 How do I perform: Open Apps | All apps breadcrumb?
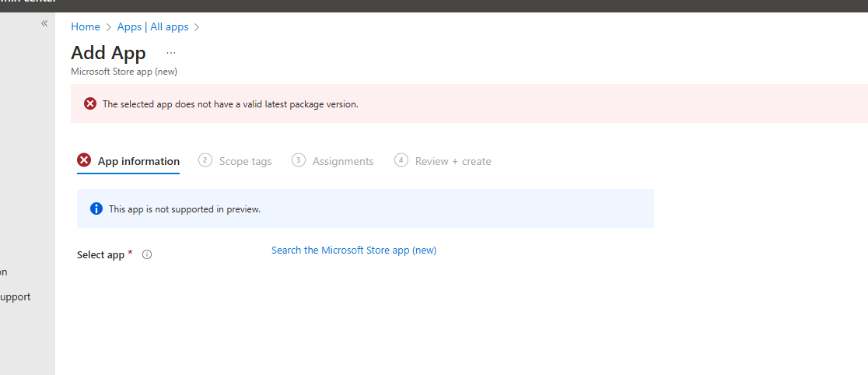coord(152,26)
